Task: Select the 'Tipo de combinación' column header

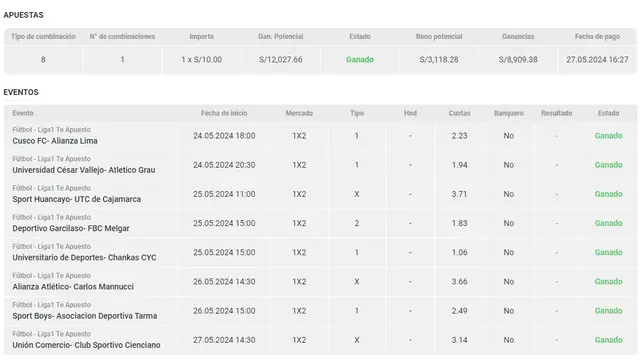Action: pos(43,36)
